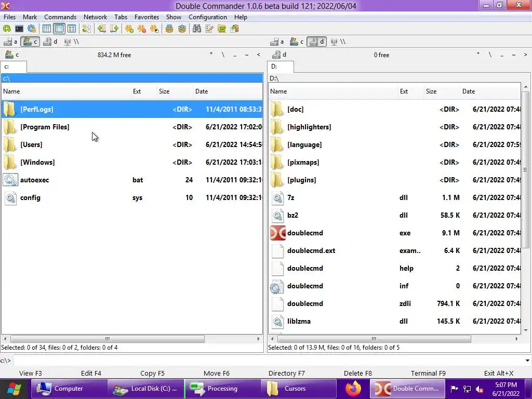Sort right panel by Ext column header
Image resolution: width=532 pixels, height=399 pixels.
[x=410, y=91]
